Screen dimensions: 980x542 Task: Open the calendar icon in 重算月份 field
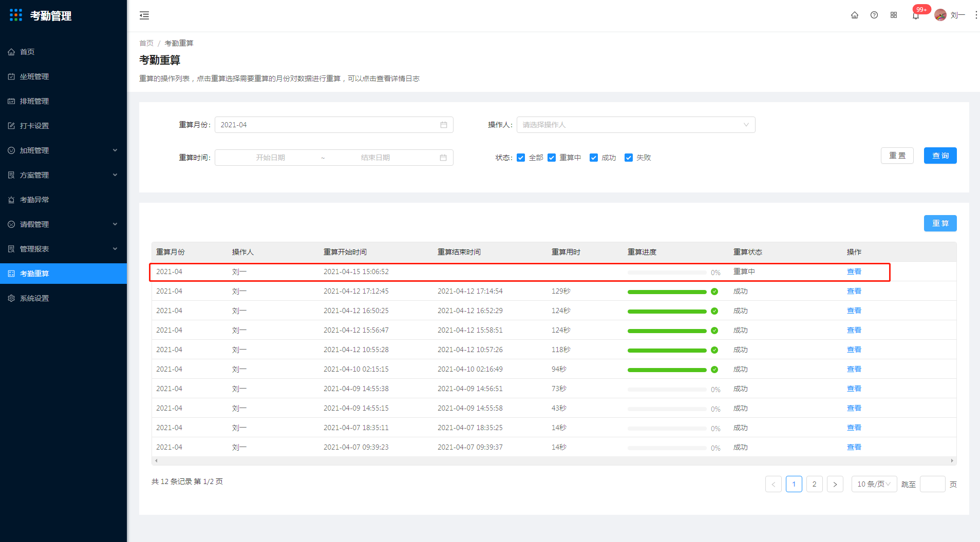point(444,125)
